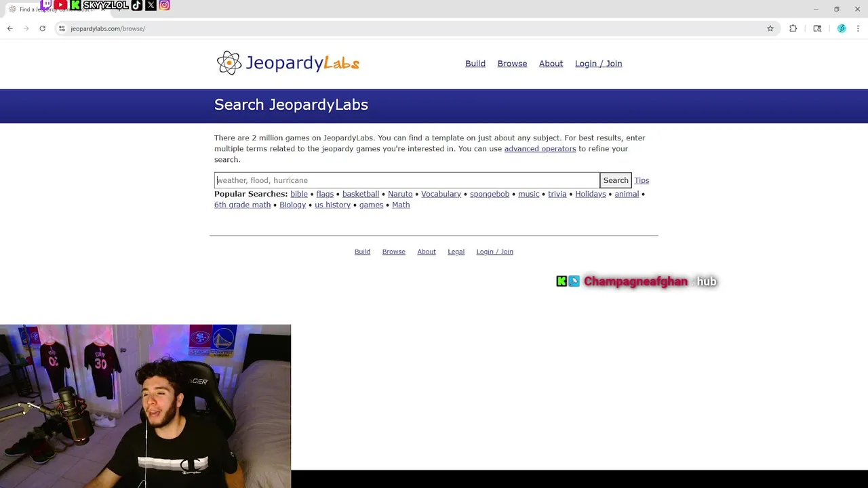The width and height of the screenshot is (868, 488).
Task: Select the games popular search
Action: pyautogui.click(x=371, y=205)
